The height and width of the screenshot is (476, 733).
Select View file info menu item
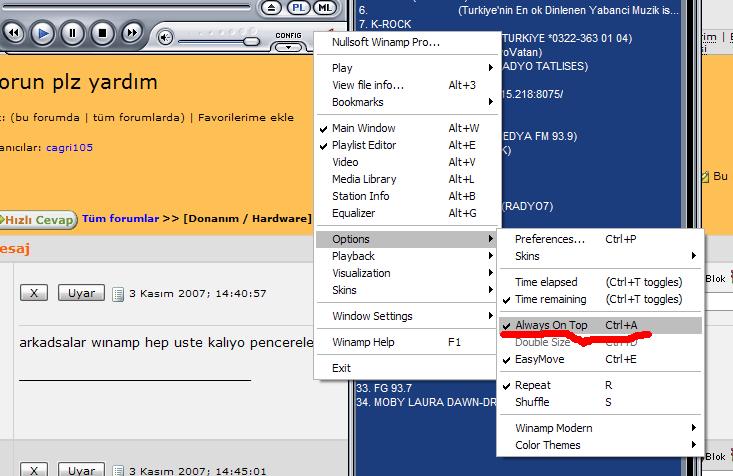[407, 85]
